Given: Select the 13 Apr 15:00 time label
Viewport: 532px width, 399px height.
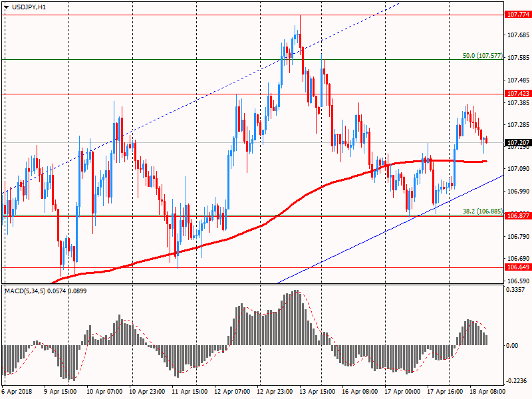Looking at the screenshot, I should [317, 392].
